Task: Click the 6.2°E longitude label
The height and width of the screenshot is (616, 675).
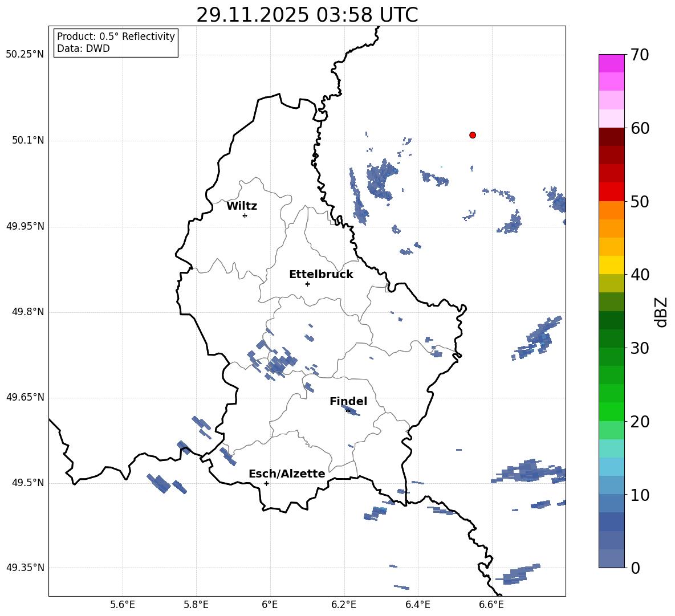Action: 344,605
